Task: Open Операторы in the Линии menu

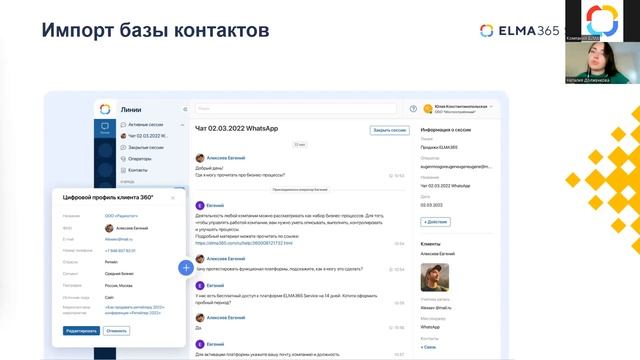Action: [x=140, y=159]
